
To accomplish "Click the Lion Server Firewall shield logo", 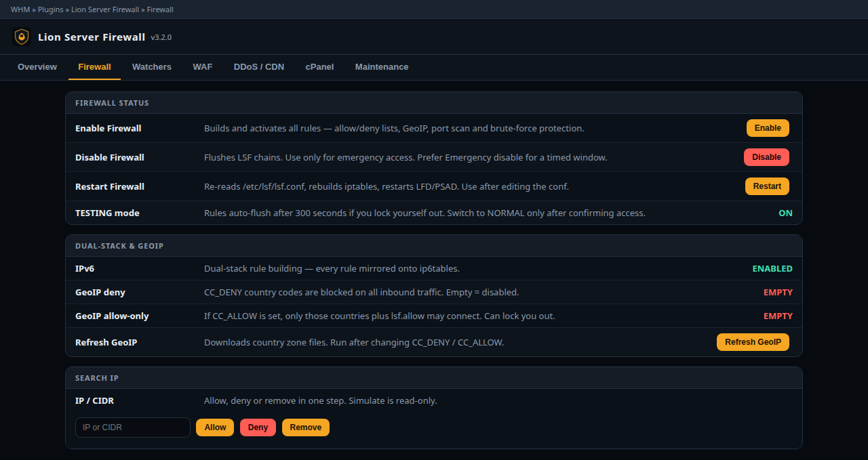I will pos(22,37).
